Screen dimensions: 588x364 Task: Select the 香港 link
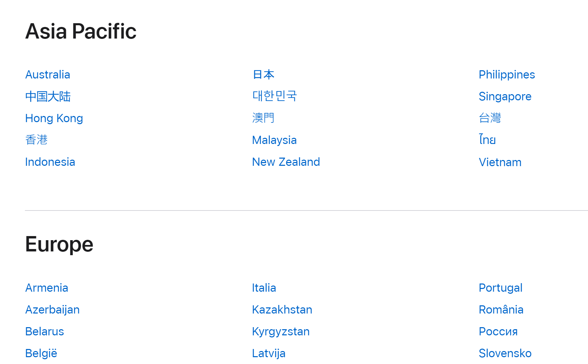[37, 140]
